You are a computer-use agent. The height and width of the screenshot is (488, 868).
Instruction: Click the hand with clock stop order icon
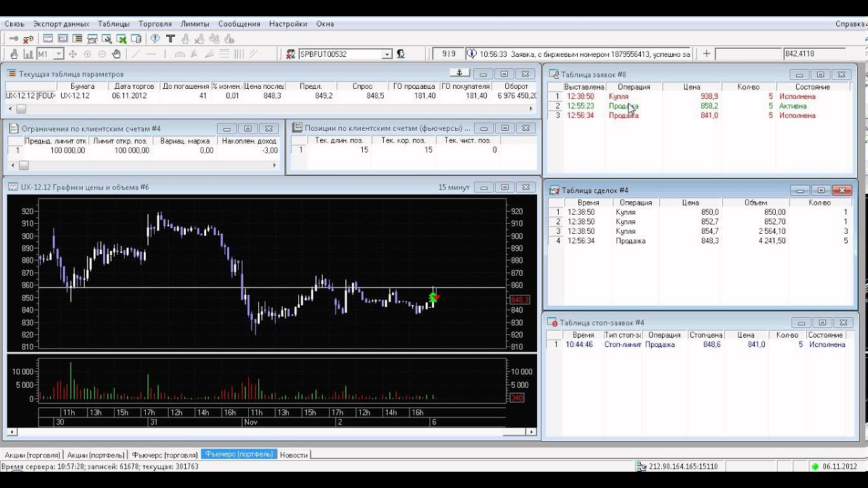click(x=229, y=39)
